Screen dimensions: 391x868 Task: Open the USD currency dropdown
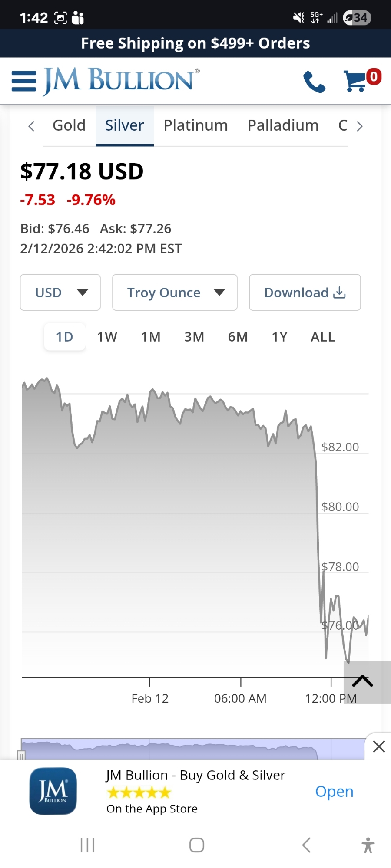click(x=60, y=293)
